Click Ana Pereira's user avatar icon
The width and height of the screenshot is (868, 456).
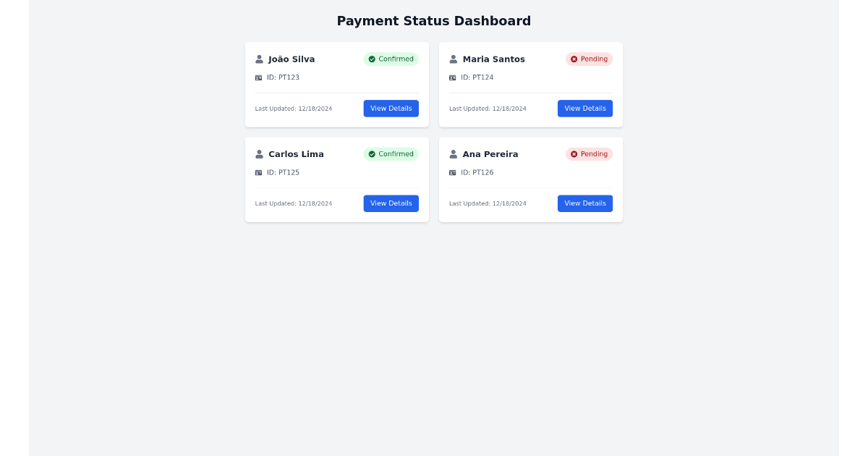(454, 154)
